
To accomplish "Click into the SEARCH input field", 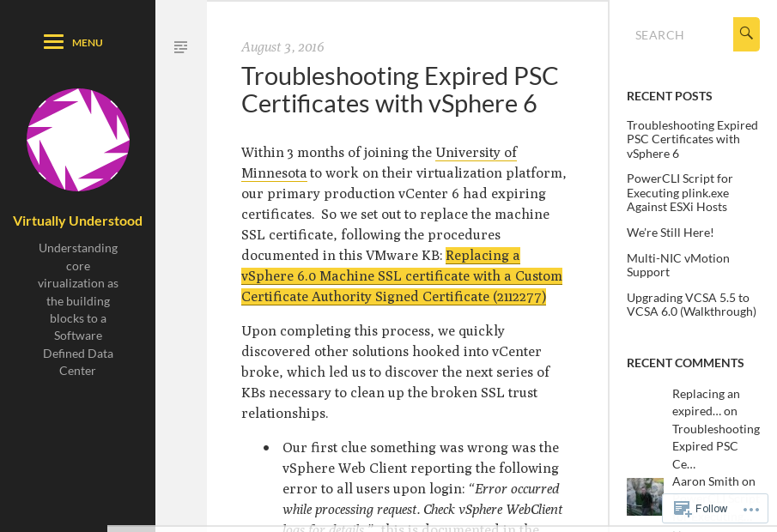I will coord(680,34).
